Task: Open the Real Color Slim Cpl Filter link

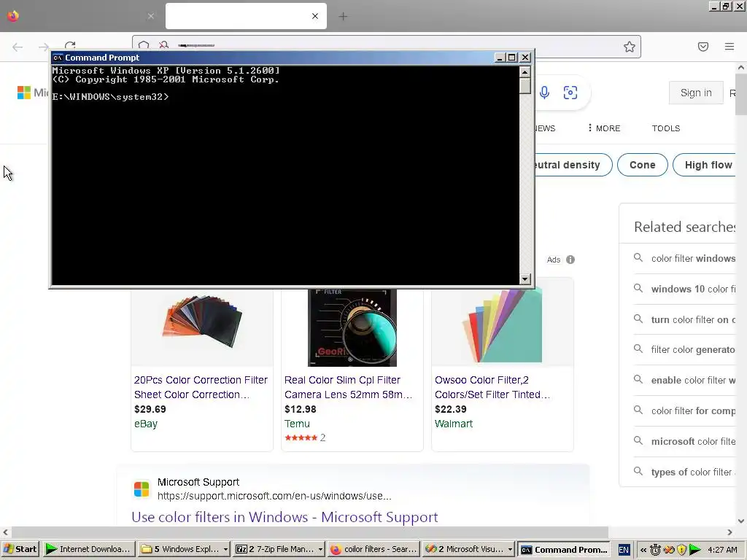Action: tap(348, 387)
